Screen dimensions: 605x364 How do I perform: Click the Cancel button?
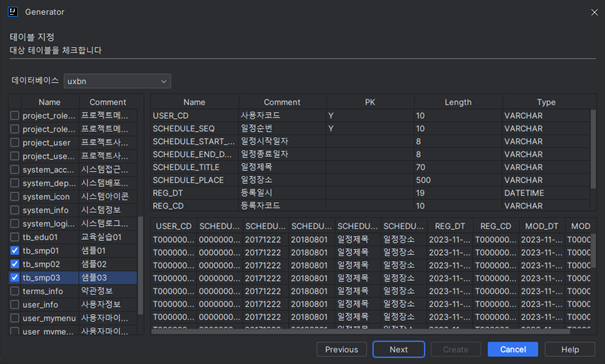pos(513,349)
